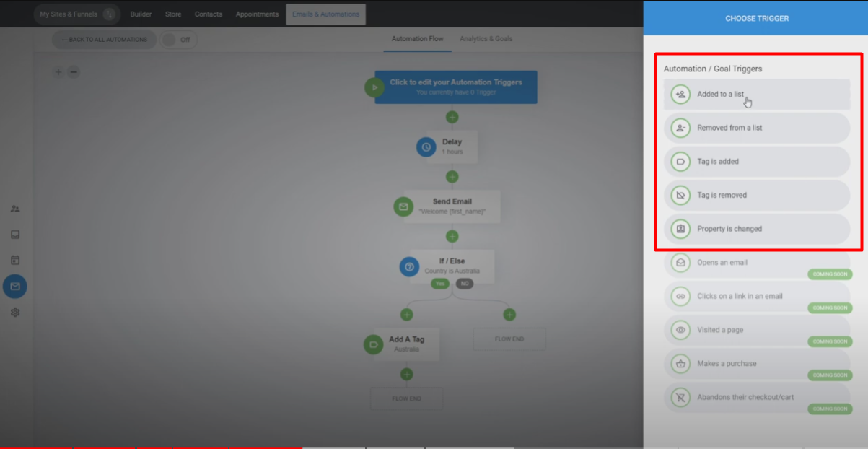Screen dimensions: 868x449
Task: Open the settings gear in left sidebar
Action: pos(15,313)
